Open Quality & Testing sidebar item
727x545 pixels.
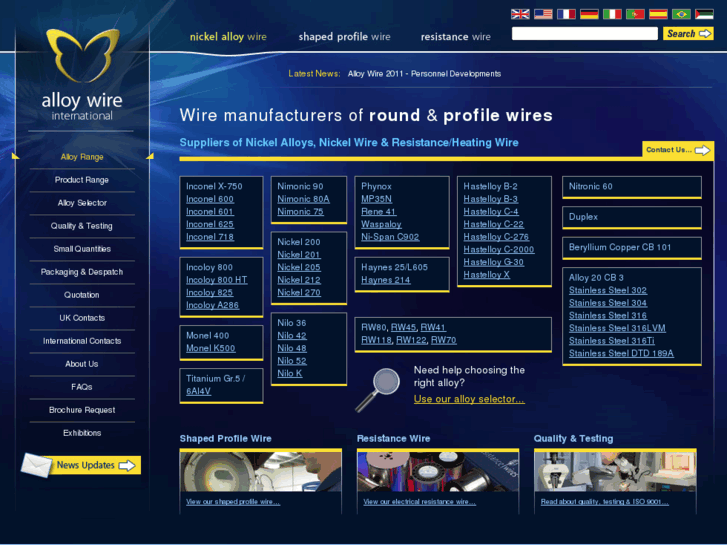coord(82,226)
